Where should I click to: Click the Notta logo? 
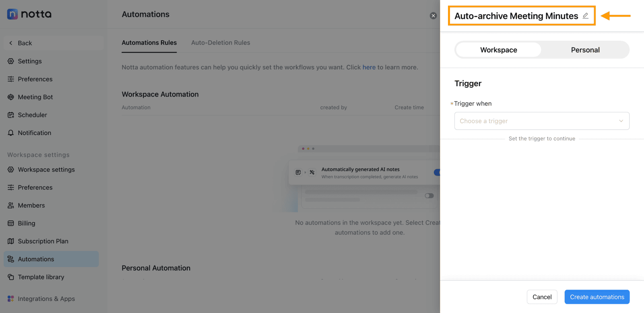point(29,14)
